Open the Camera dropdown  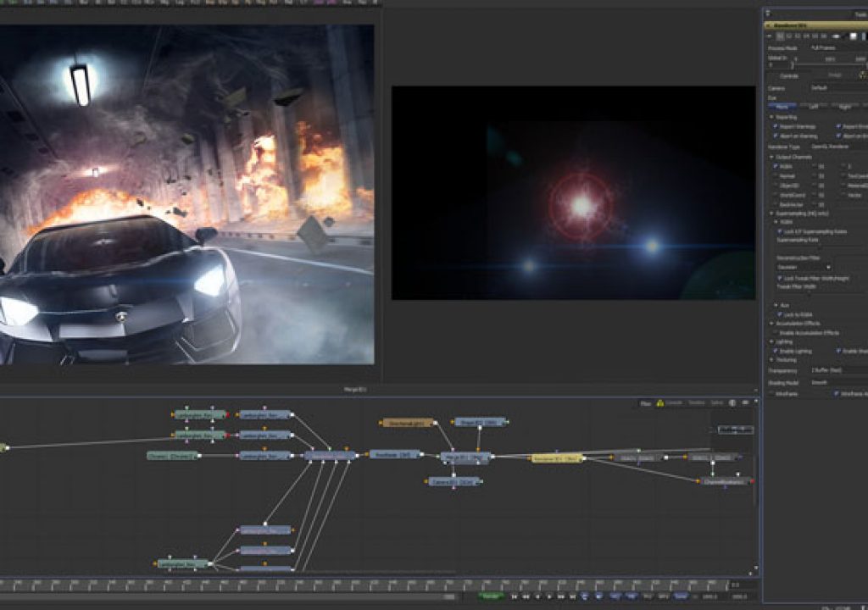coord(838,88)
